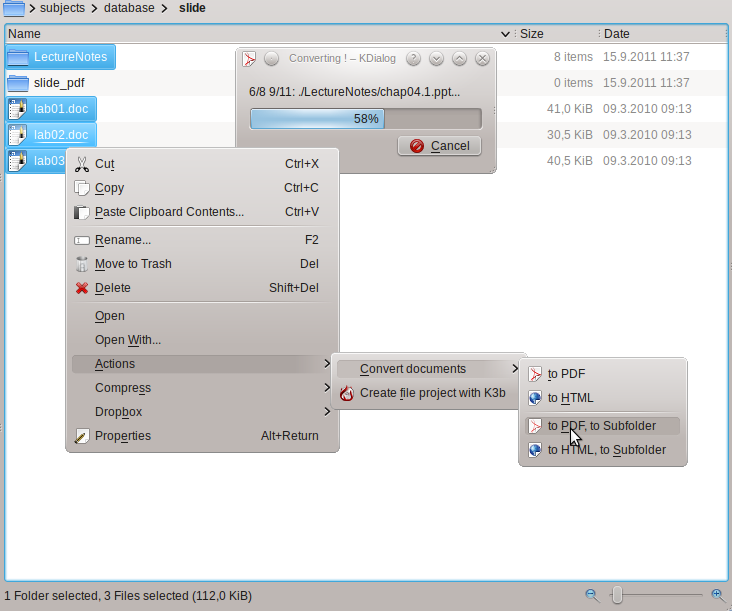The image size is (732, 611).
Task: Click the slide_pdf folder icon
Action: pyautogui.click(x=18, y=83)
